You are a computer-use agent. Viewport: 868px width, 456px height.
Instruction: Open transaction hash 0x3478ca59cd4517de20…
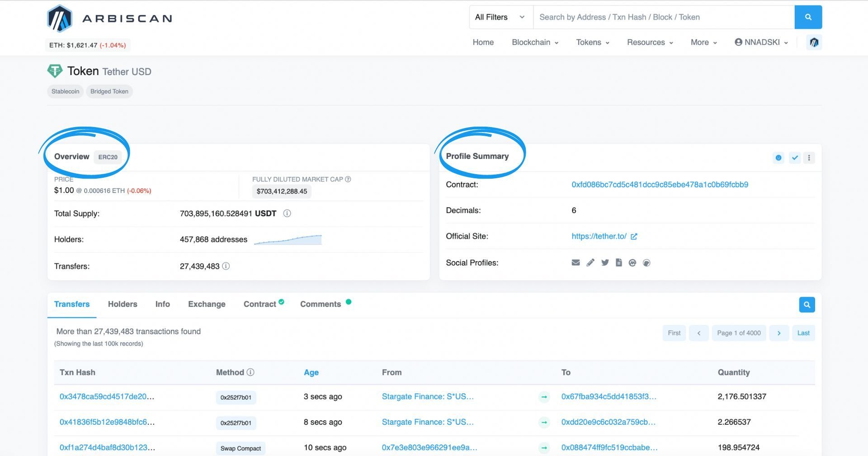coord(107,396)
